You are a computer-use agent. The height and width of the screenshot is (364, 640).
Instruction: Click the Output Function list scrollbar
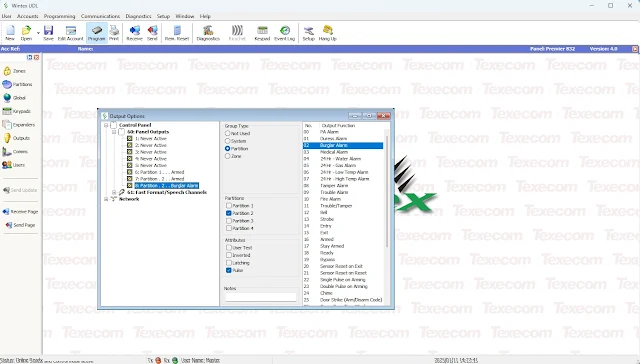pyautogui.click(x=387, y=190)
